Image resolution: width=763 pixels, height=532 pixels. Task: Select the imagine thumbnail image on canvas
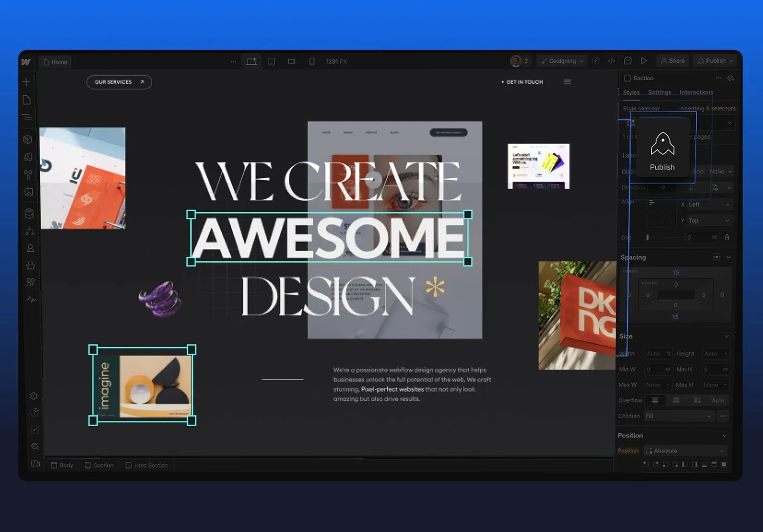point(143,386)
